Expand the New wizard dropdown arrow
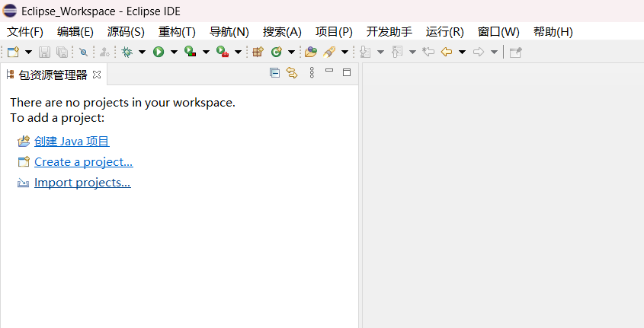 click(28, 52)
